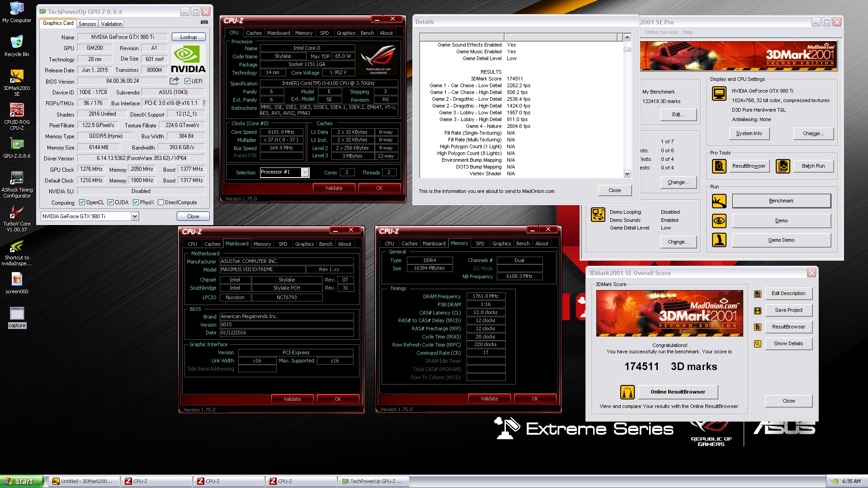Click NVIDIA system tray icon
The height and width of the screenshot is (488, 868).
click(x=835, y=481)
